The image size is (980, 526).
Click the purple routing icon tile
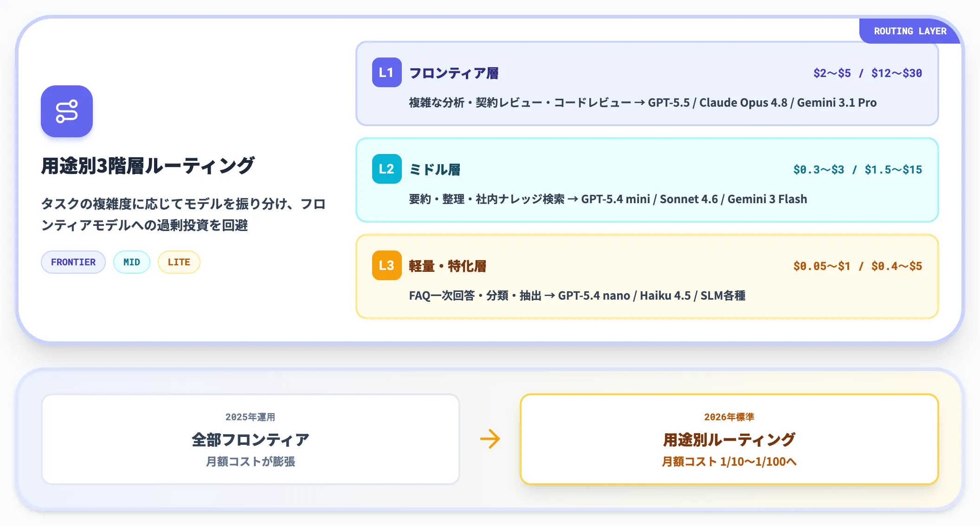67,111
